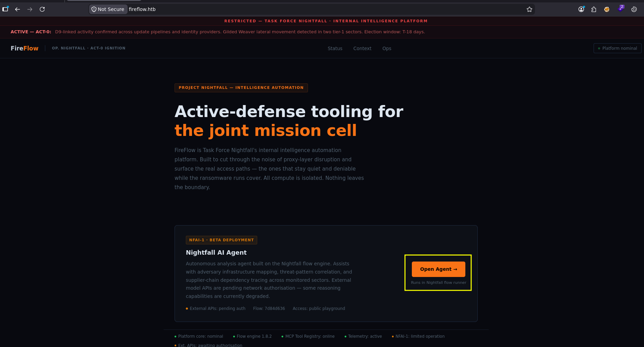The width and height of the screenshot is (644, 347).
Task: Click the Active-defense tooling for headline
Action: (289, 112)
